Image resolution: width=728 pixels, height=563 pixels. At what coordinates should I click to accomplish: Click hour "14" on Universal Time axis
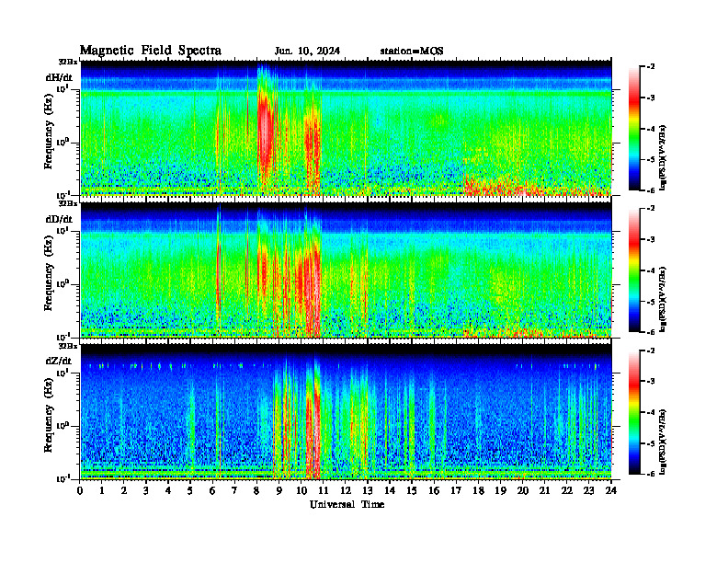(x=390, y=491)
